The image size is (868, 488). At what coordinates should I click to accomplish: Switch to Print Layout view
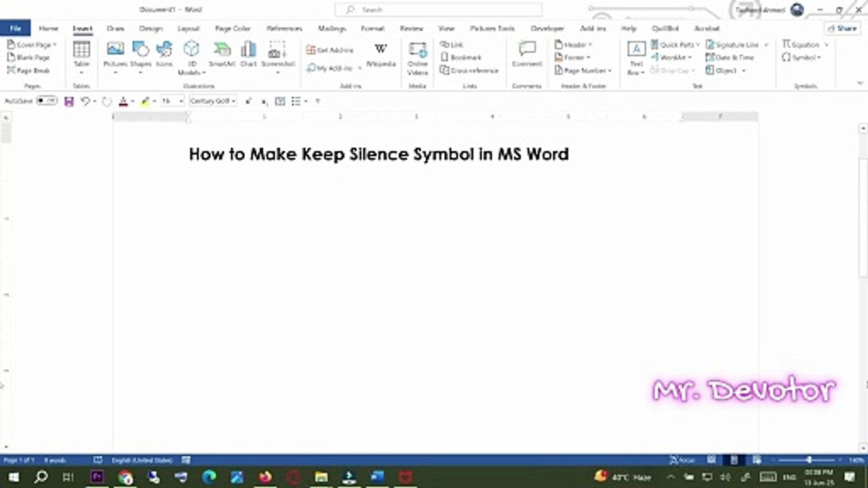point(734,460)
